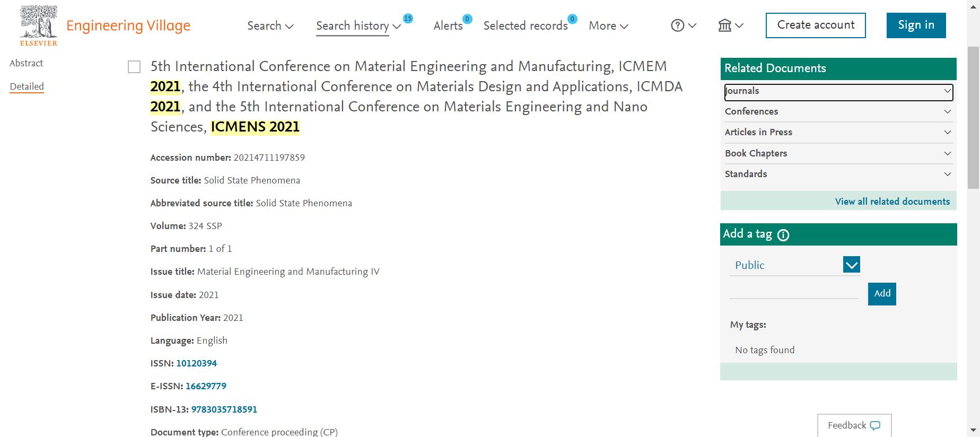Click the Search history count badge
Image resolution: width=980 pixels, height=437 pixels.
coord(407,19)
